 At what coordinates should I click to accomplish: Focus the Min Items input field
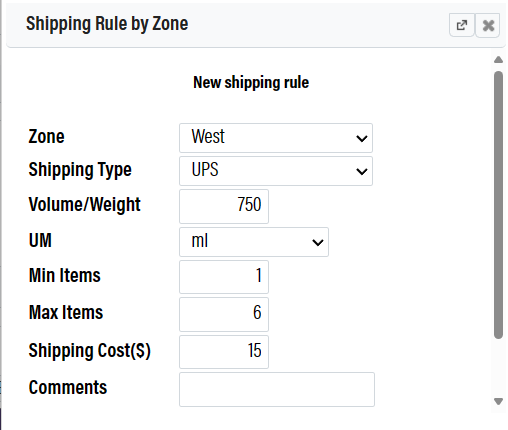click(x=224, y=277)
